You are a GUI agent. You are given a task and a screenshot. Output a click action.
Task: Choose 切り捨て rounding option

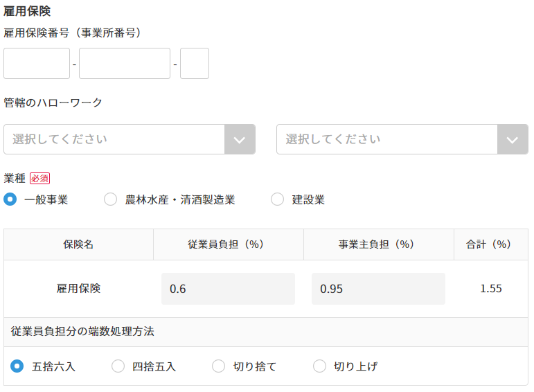tap(219, 366)
